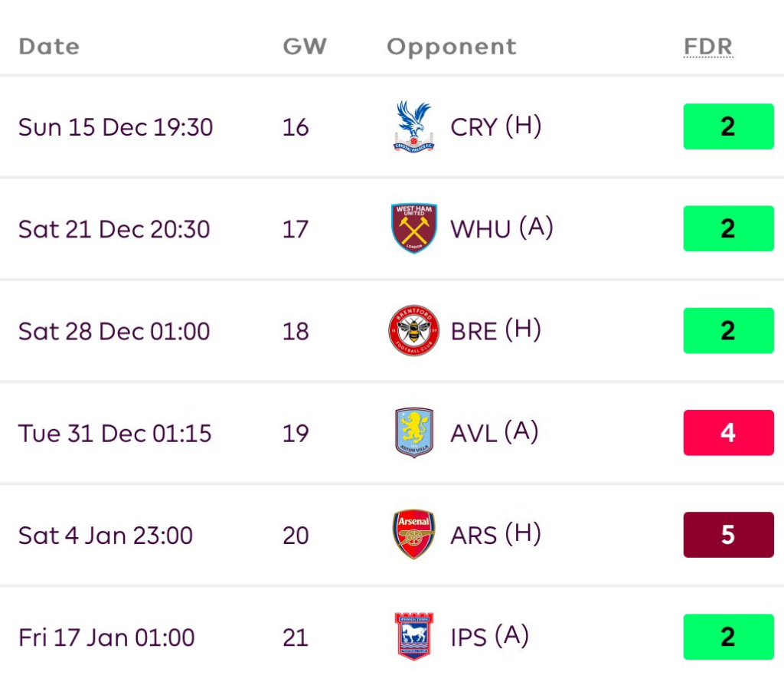Click the West Ham United crest

[413, 228]
